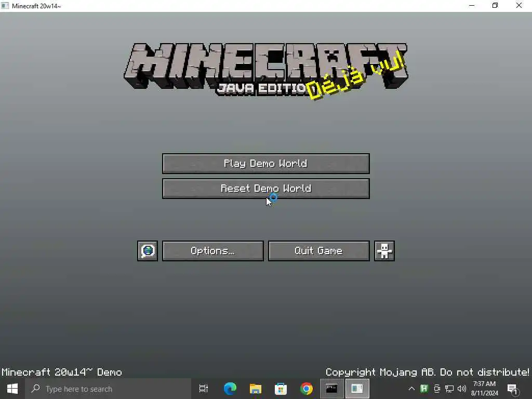
Task: Open the Windows Start menu
Action: [x=12, y=389]
